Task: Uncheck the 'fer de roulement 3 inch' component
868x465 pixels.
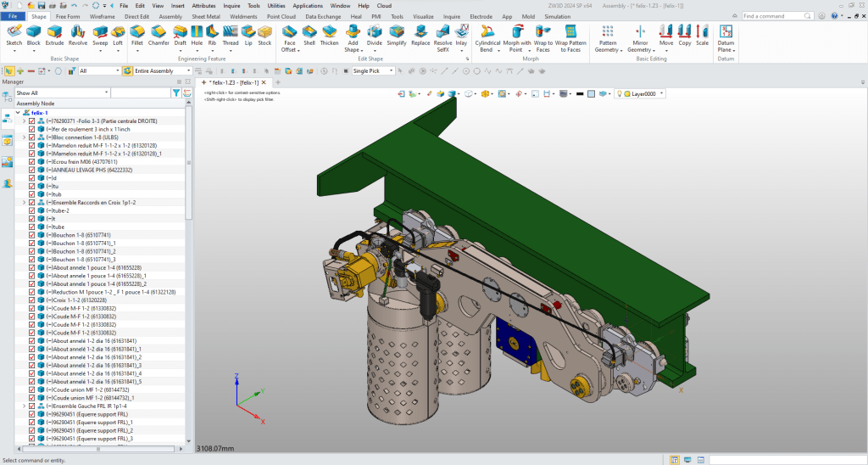Action: (32, 129)
